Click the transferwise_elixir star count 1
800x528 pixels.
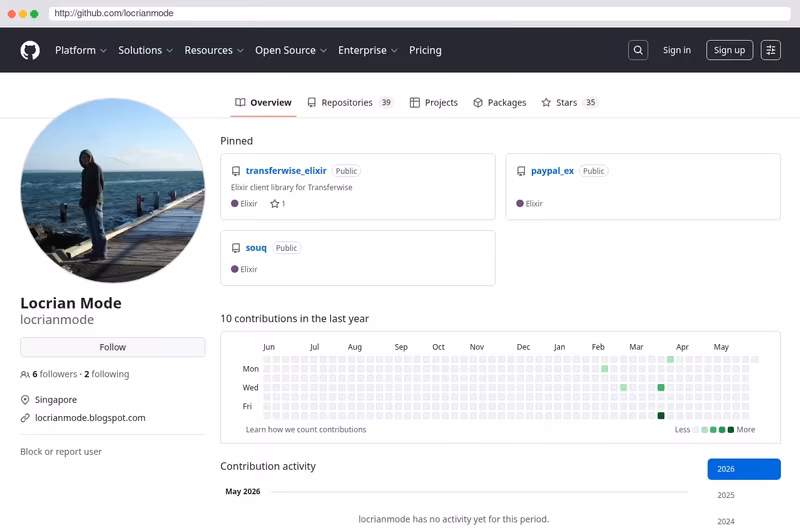(283, 204)
